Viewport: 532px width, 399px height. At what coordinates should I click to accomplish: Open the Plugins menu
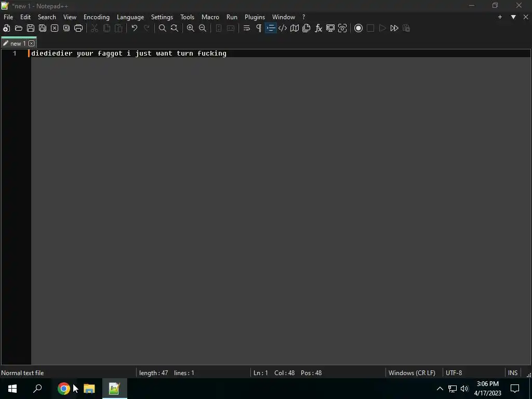click(x=255, y=17)
